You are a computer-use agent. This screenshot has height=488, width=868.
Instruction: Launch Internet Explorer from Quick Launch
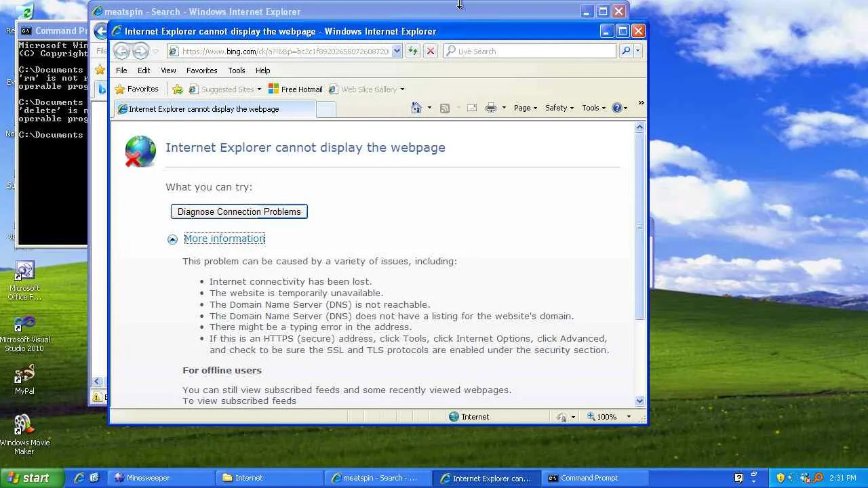pos(79,478)
